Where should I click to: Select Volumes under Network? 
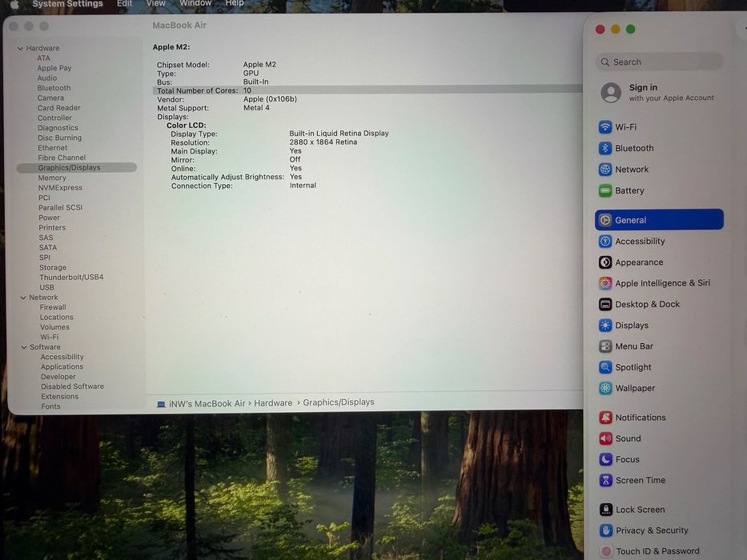(54, 327)
